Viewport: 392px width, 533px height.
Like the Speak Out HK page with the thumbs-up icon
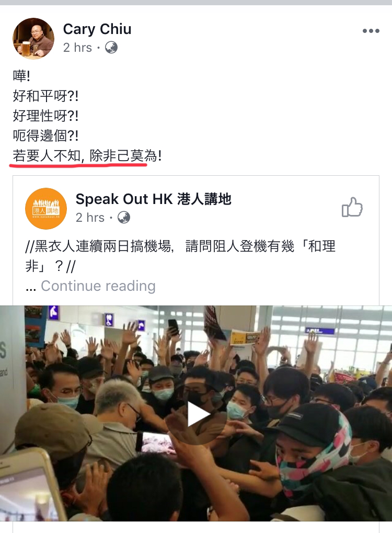coord(352,207)
